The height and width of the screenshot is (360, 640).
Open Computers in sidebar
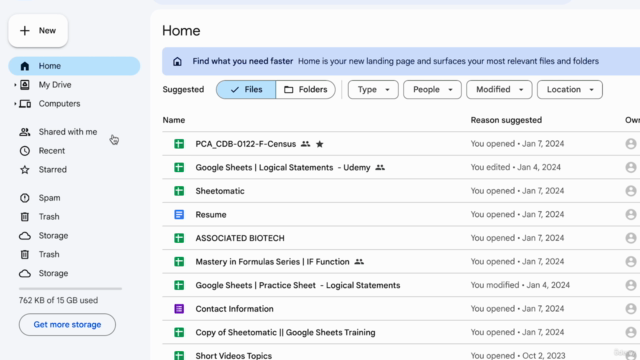[x=59, y=104]
